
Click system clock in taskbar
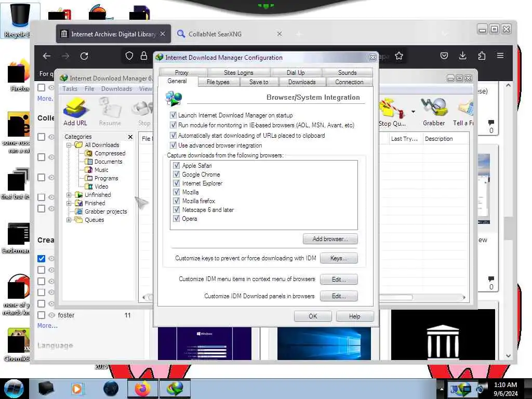[x=506, y=389]
